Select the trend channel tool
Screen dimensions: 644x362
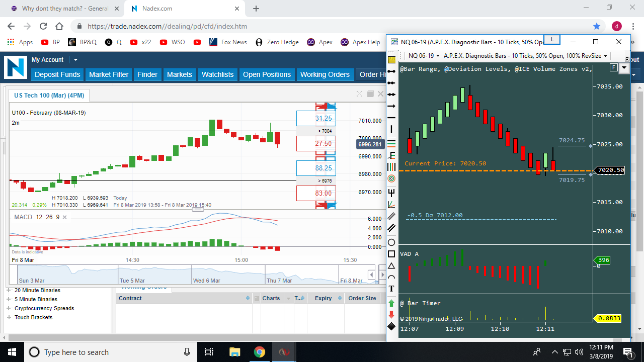391,228
